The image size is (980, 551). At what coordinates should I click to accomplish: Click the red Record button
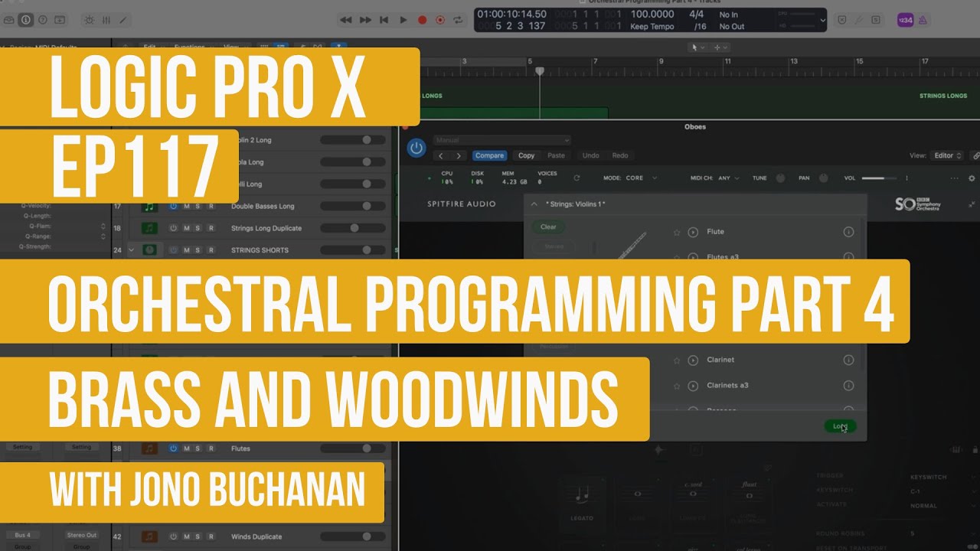(x=422, y=20)
